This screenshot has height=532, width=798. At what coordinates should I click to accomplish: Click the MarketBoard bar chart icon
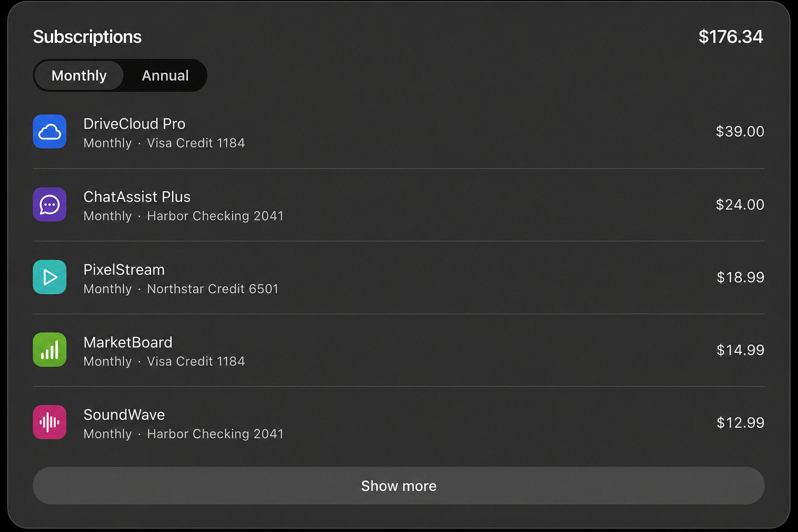click(x=50, y=350)
